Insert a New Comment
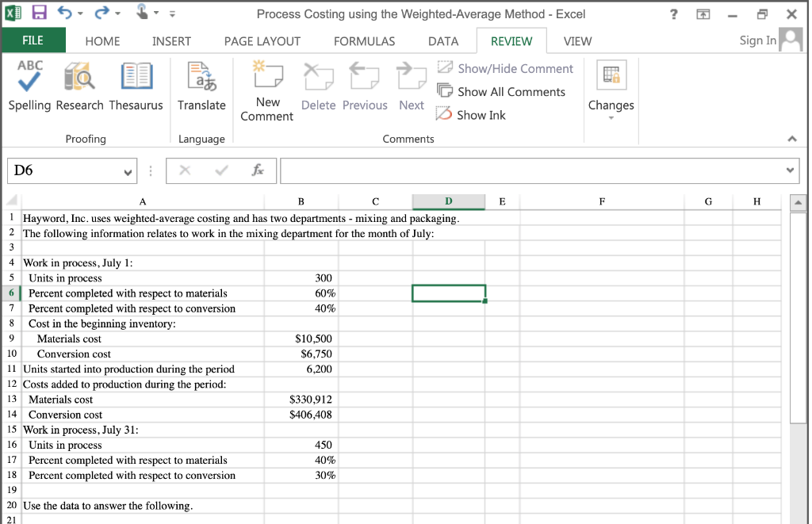 (x=267, y=90)
